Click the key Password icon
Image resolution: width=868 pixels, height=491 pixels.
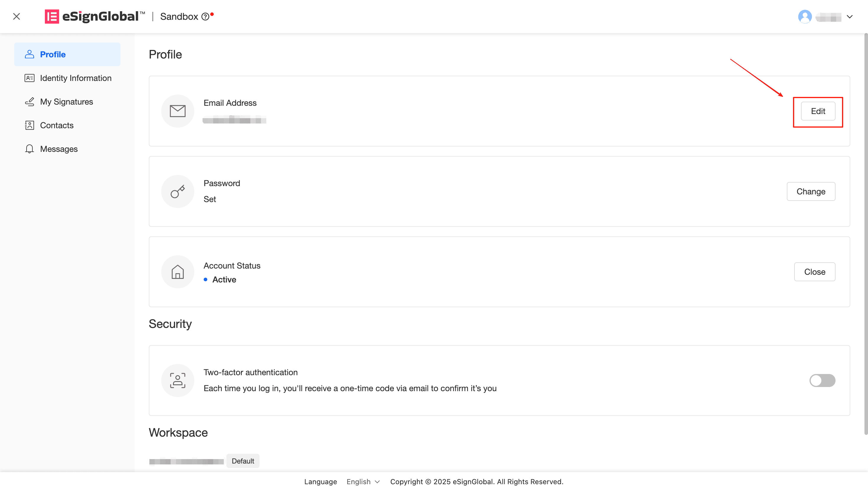coord(177,191)
